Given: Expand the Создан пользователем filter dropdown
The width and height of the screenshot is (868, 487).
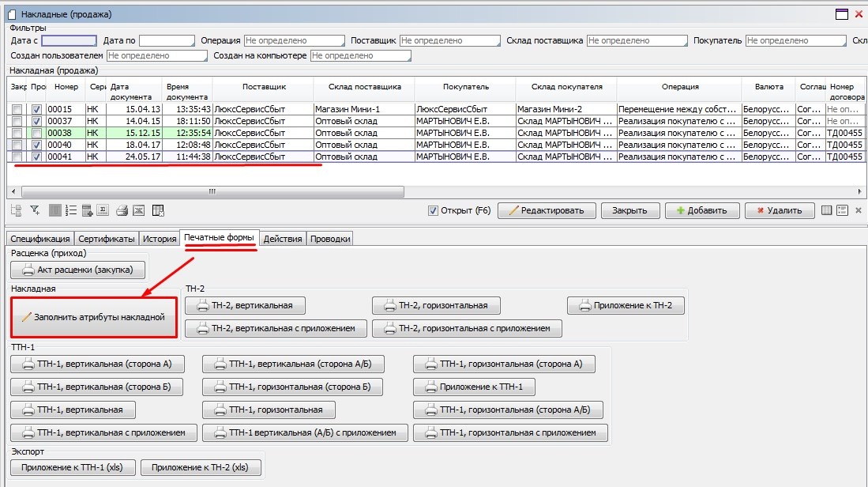Looking at the screenshot, I should [x=156, y=56].
